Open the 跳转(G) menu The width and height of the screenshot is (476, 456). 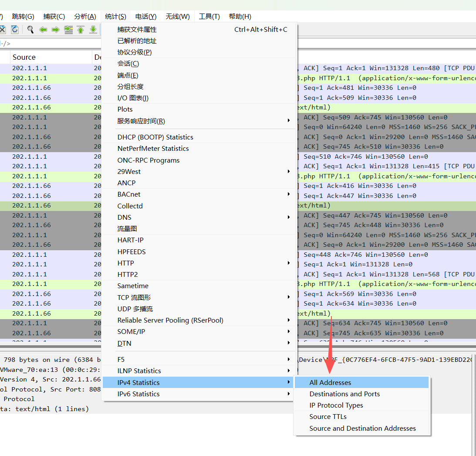coord(23,17)
